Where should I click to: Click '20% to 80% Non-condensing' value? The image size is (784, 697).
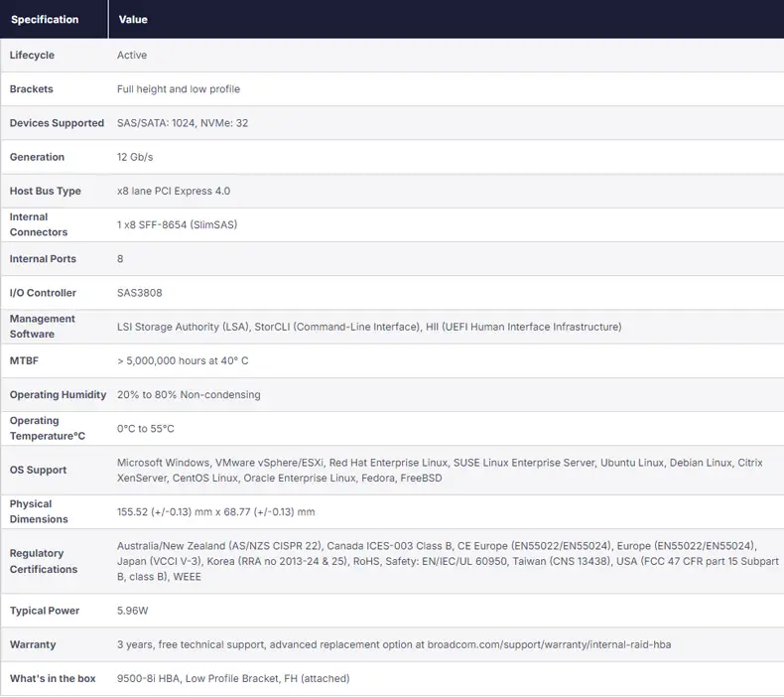click(x=189, y=395)
